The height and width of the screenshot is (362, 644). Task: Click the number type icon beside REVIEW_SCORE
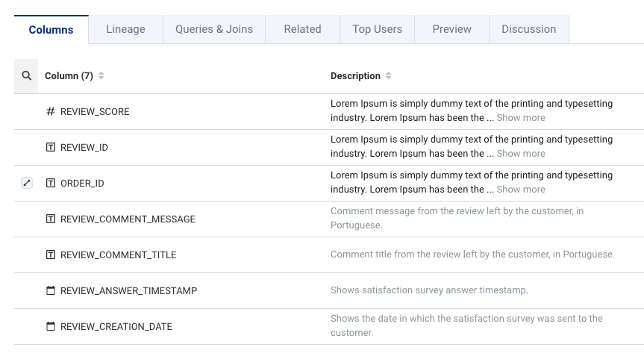pyautogui.click(x=51, y=112)
